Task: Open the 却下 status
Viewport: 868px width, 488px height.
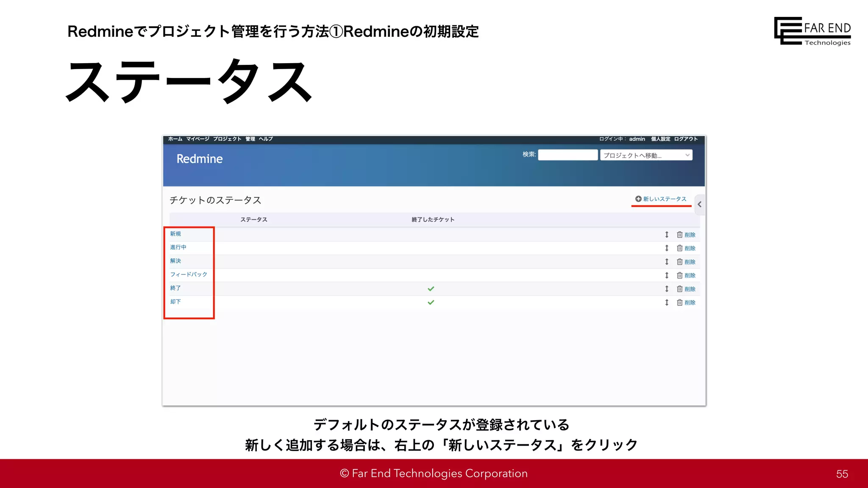Action: click(175, 302)
